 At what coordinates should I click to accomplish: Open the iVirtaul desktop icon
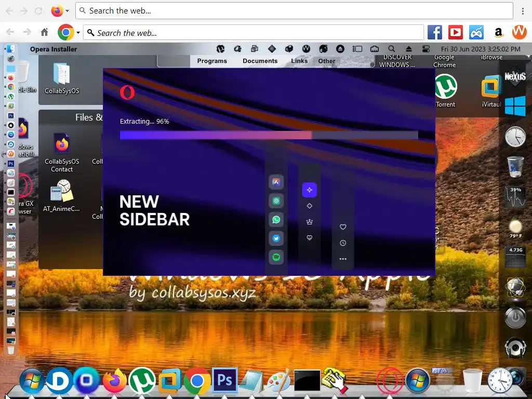491,91
